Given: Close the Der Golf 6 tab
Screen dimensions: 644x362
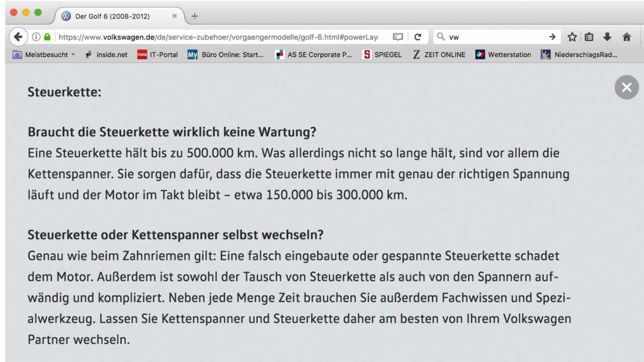Looking at the screenshot, I should [x=175, y=16].
